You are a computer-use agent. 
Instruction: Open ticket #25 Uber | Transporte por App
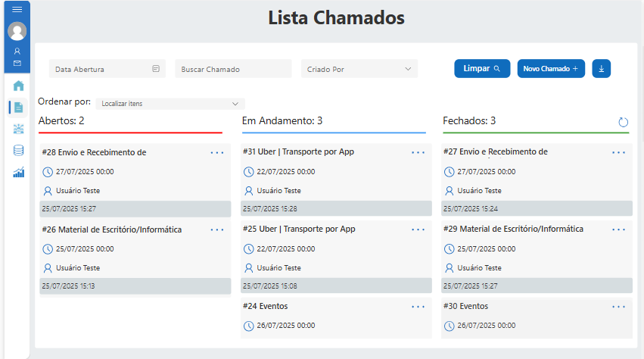click(x=299, y=229)
